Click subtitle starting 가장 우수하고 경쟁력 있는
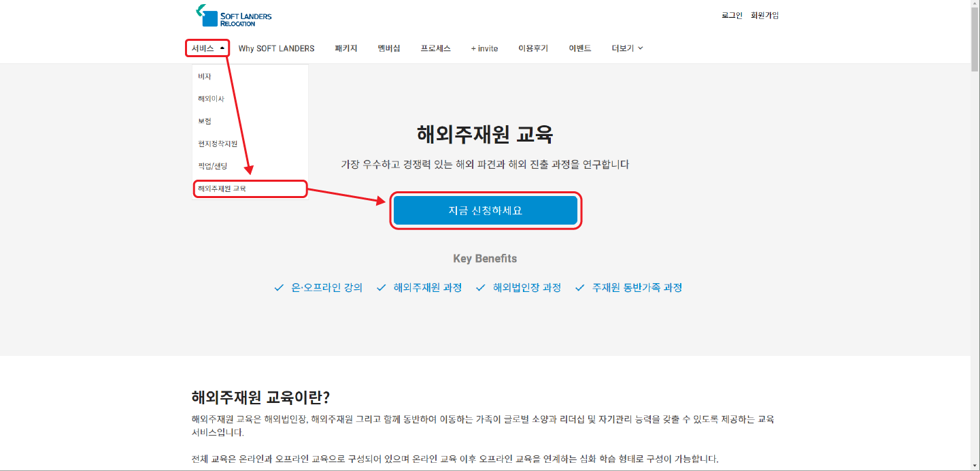The height and width of the screenshot is (471, 980). click(x=485, y=165)
